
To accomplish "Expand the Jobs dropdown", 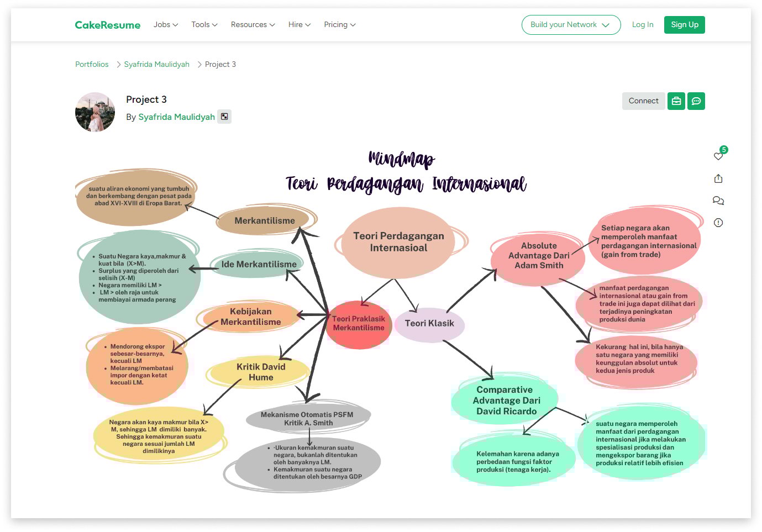I will 165,24.
